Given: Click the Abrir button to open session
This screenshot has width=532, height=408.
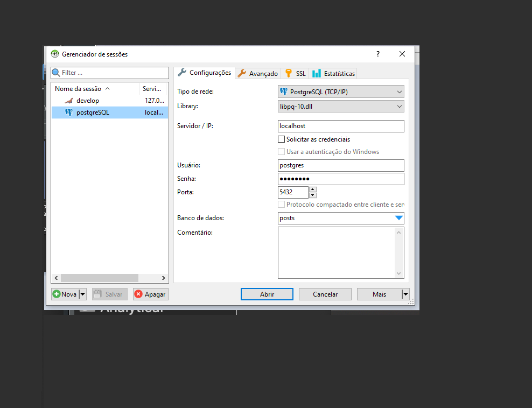Looking at the screenshot, I should pyautogui.click(x=267, y=294).
